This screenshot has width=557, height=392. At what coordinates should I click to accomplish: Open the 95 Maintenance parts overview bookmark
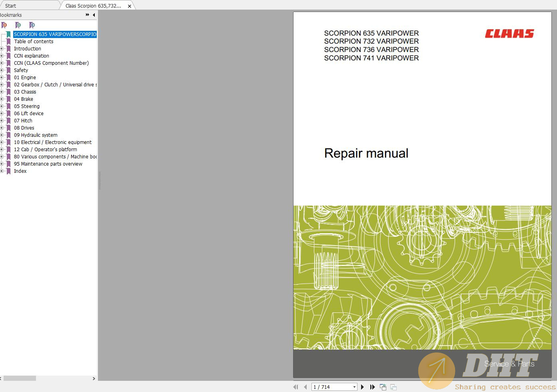click(x=48, y=164)
